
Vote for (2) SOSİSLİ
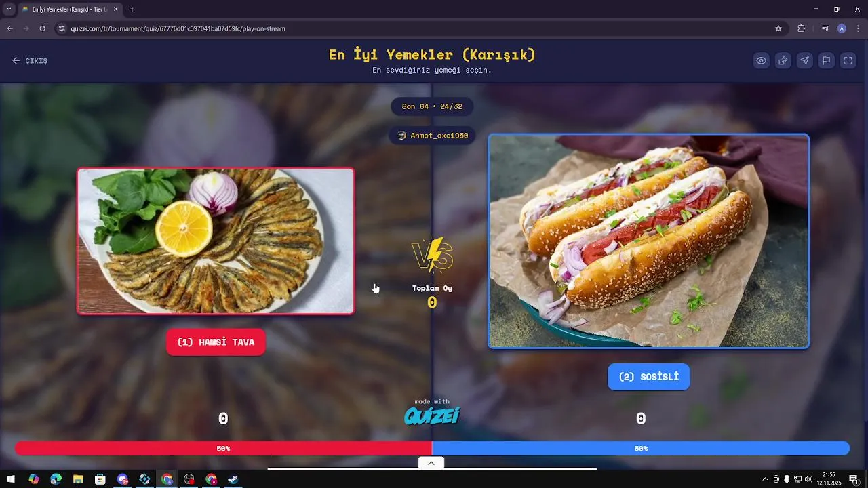648,377
